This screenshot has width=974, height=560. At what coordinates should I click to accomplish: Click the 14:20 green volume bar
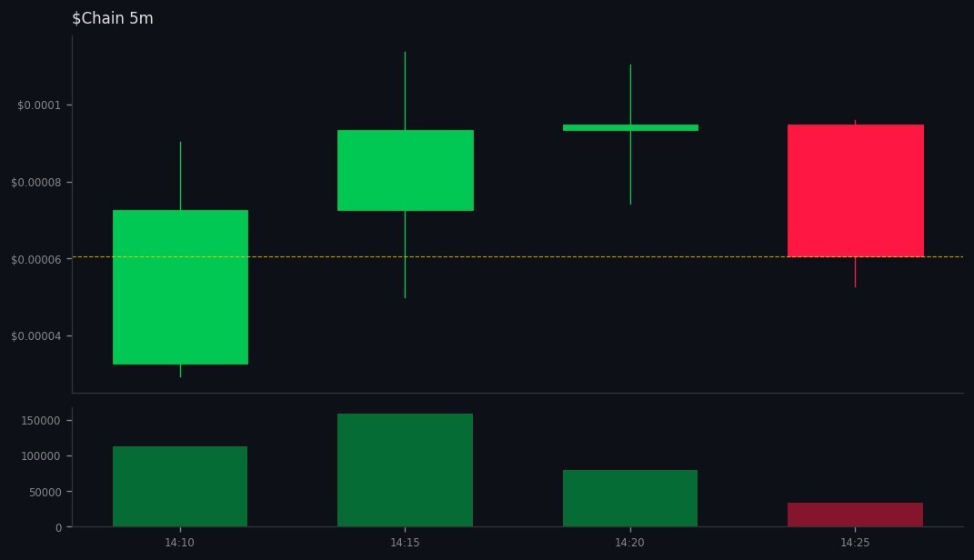[x=629, y=498]
